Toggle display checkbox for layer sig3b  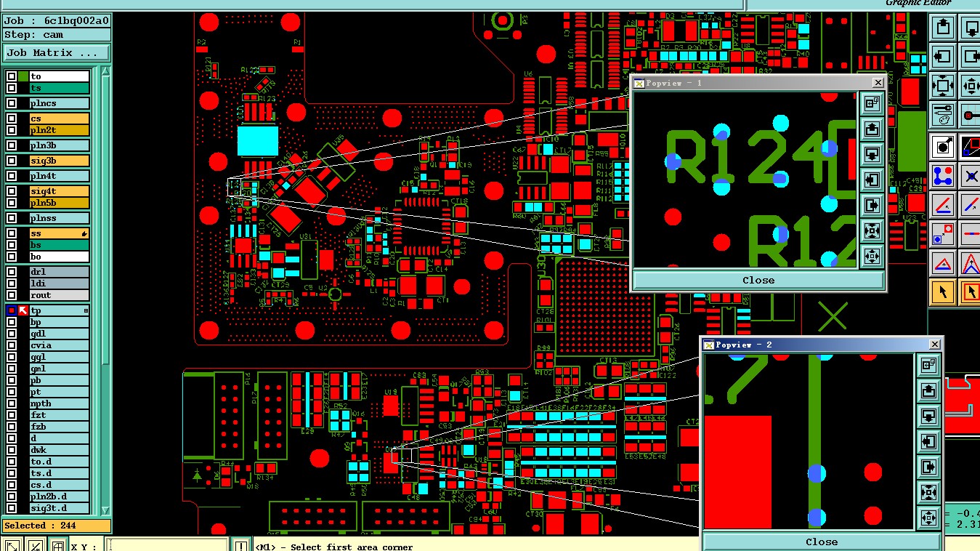pos(12,161)
